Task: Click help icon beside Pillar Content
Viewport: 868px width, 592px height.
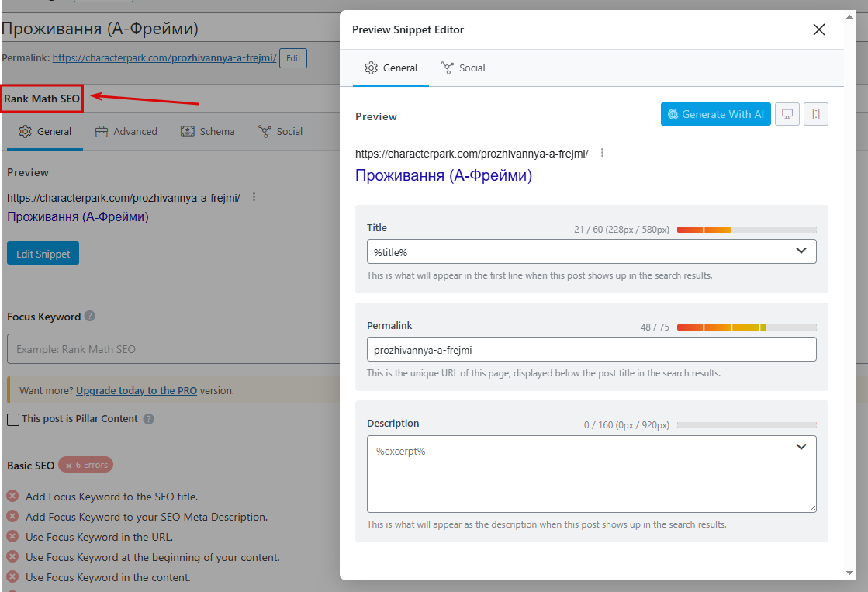Action: click(x=149, y=419)
